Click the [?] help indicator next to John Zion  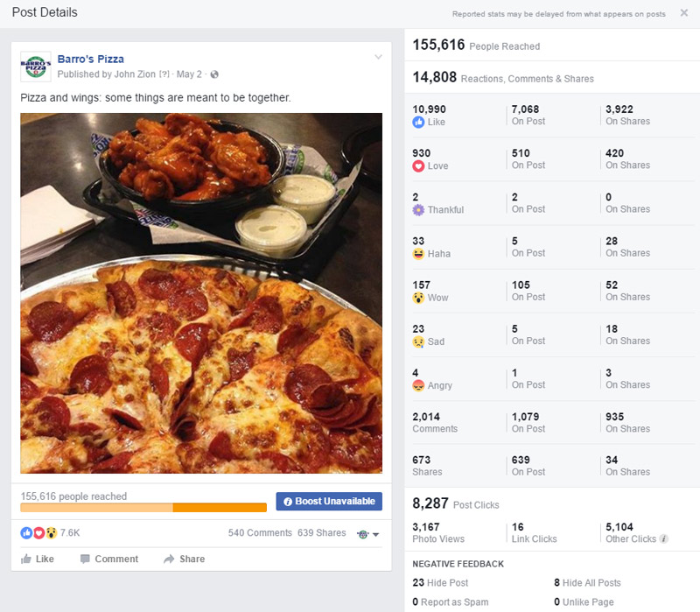click(163, 74)
